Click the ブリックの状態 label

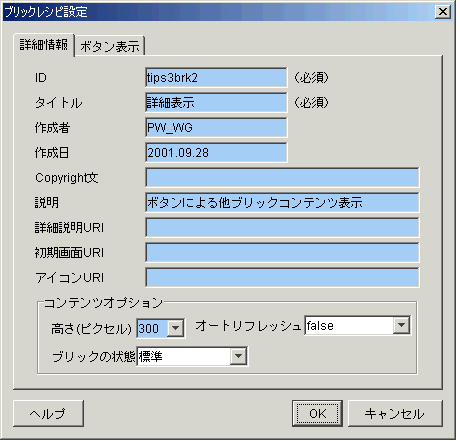click(94, 357)
